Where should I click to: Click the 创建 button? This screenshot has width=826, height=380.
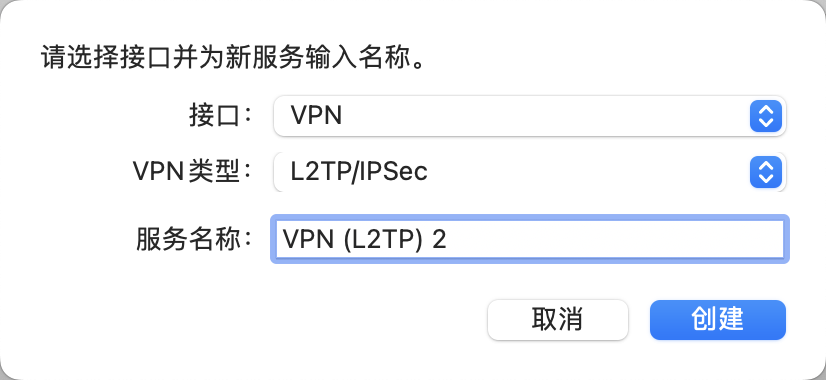pos(717,320)
